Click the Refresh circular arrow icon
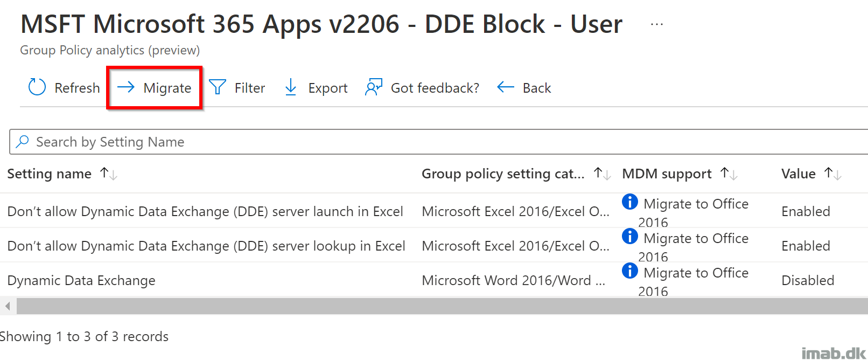 tap(37, 87)
